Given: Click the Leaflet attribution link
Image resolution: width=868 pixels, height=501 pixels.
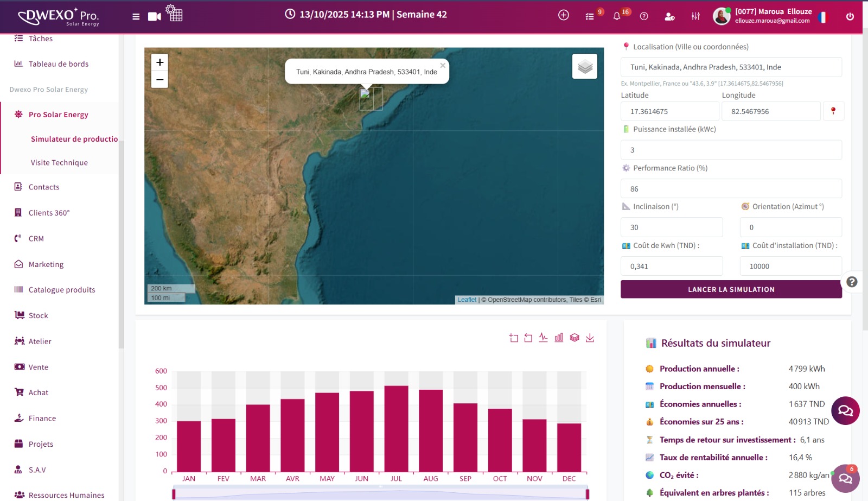Looking at the screenshot, I should (x=467, y=300).
